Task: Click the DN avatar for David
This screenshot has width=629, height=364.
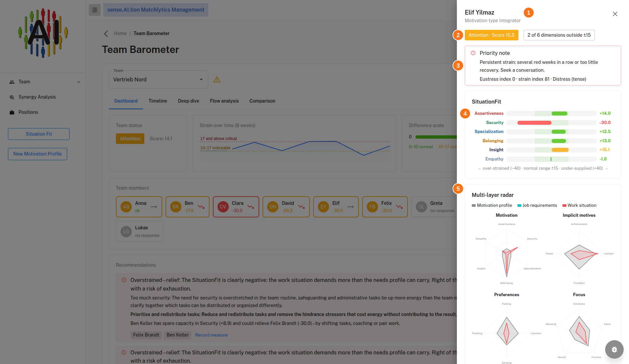Action: coord(273,207)
